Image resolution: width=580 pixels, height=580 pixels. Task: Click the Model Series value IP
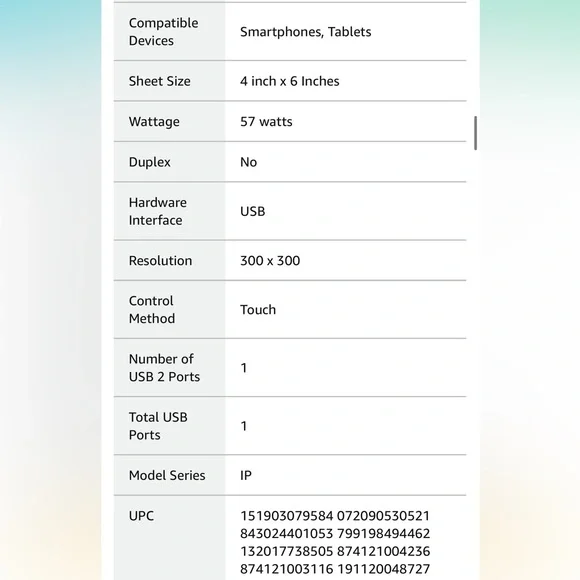click(246, 475)
